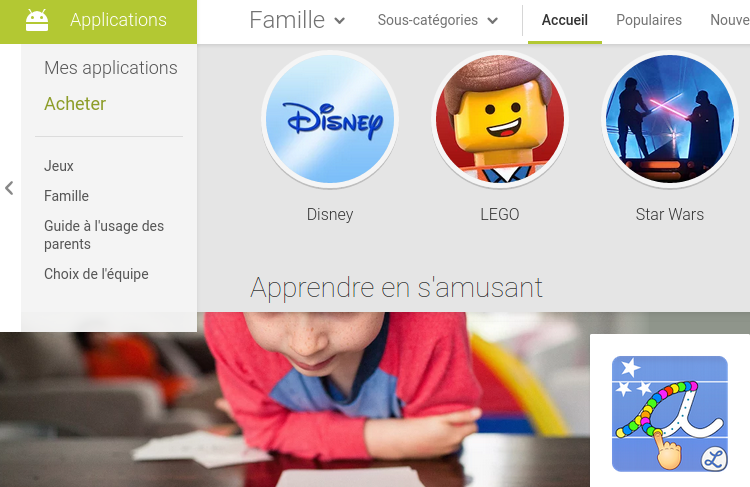
Task: Click the arrow next to Sous-catégories
Action: 493,21
